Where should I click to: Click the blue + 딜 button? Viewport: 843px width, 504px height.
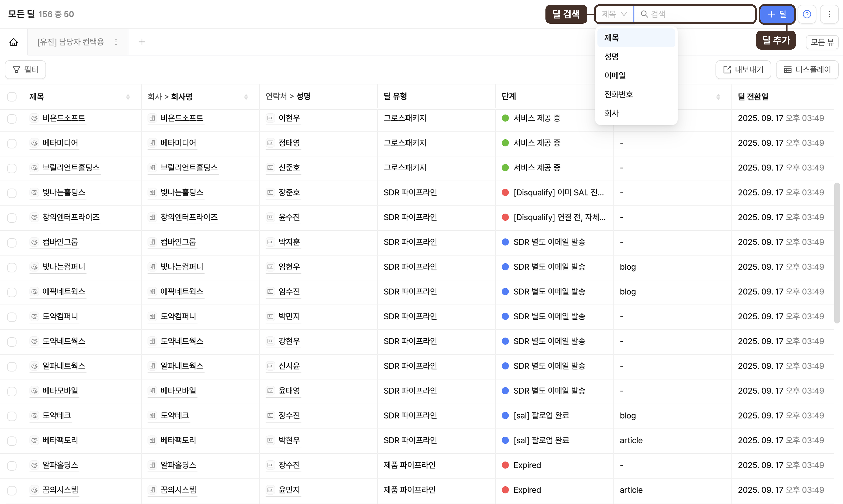(x=777, y=14)
